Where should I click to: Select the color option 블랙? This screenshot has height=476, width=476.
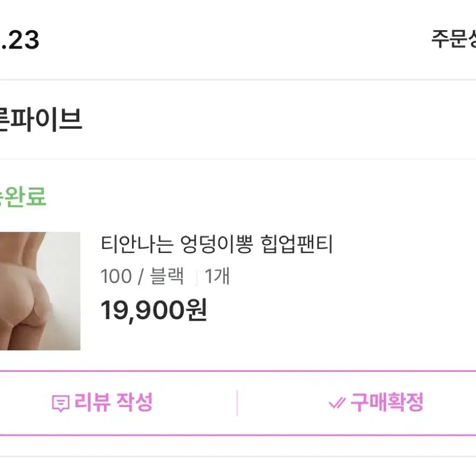click(x=167, y=276)
